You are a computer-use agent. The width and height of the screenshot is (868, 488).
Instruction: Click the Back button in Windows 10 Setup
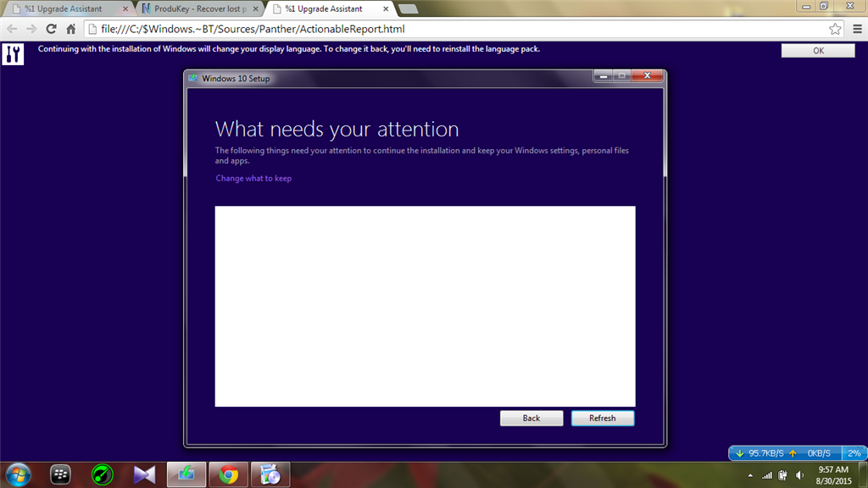tap(531, 419)
